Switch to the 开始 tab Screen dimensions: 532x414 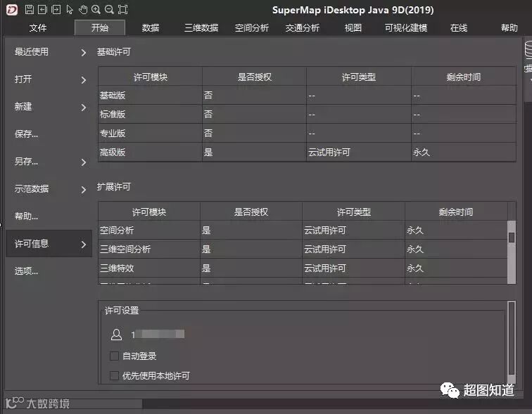(100, 27)
